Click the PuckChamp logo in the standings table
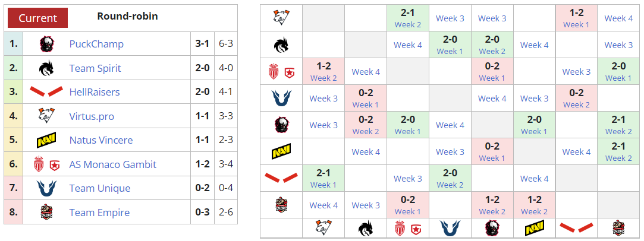The width and height of the screenshot is (644, 241). (x=46, y=44)
